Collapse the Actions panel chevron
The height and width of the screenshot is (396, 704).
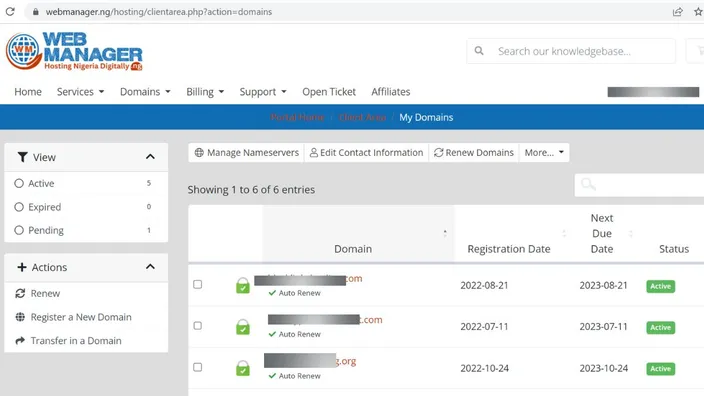[x=150, y=267]
